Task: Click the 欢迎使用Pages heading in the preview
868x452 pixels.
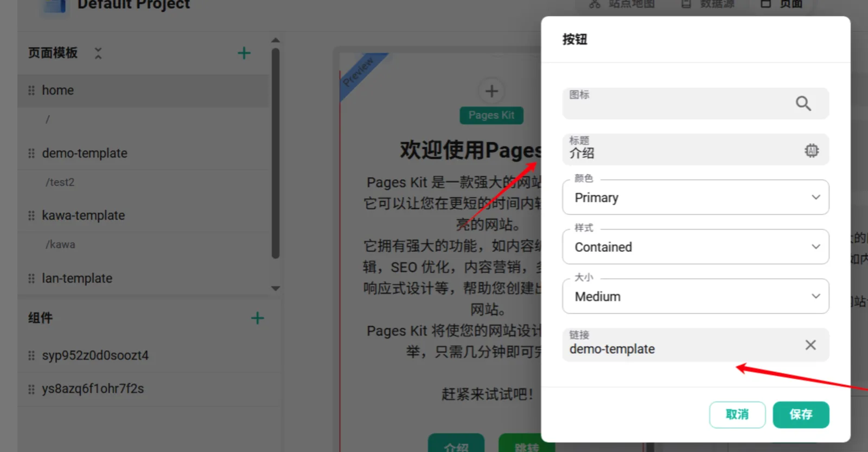Action: click(470, 150)
